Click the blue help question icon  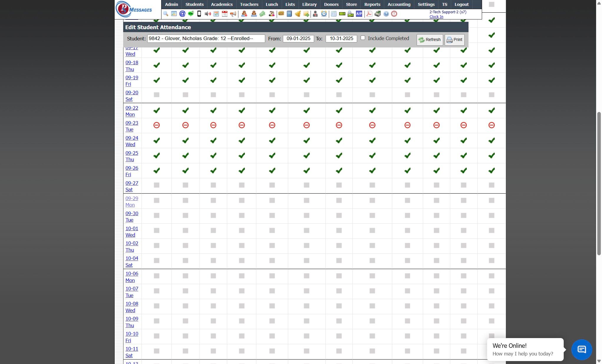[386, 14]
